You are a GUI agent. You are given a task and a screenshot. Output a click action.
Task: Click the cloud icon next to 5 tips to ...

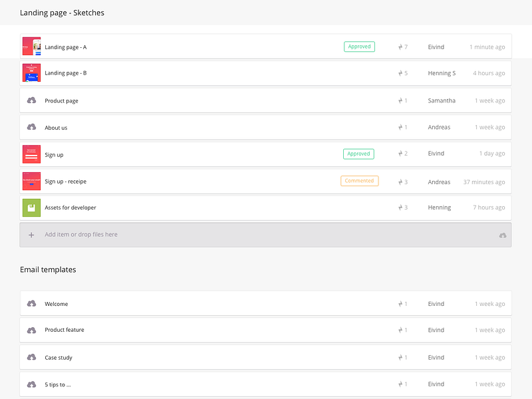[x=31, y=384]
